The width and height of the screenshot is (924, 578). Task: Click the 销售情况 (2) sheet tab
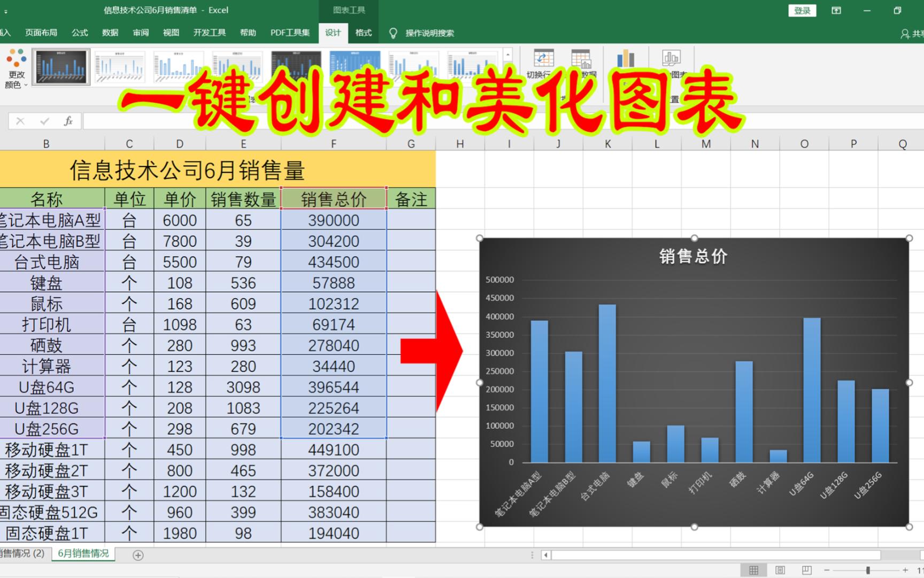click(x=22, y=553)
